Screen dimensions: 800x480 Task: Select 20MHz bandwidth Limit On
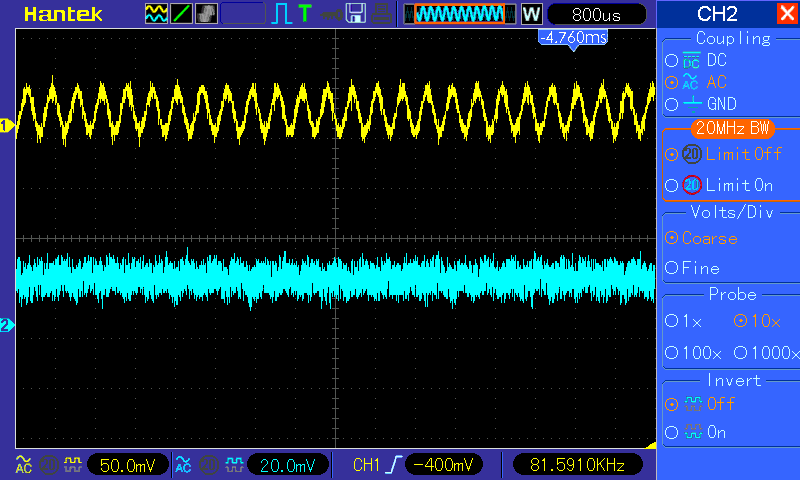[719, 185]
